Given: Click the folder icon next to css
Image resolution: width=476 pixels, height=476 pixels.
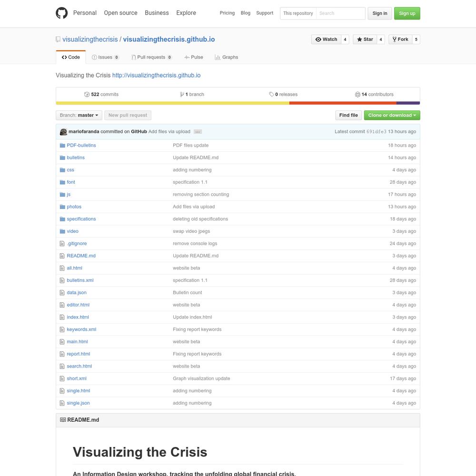Looking at the screenshot, I should click(62, 170).
